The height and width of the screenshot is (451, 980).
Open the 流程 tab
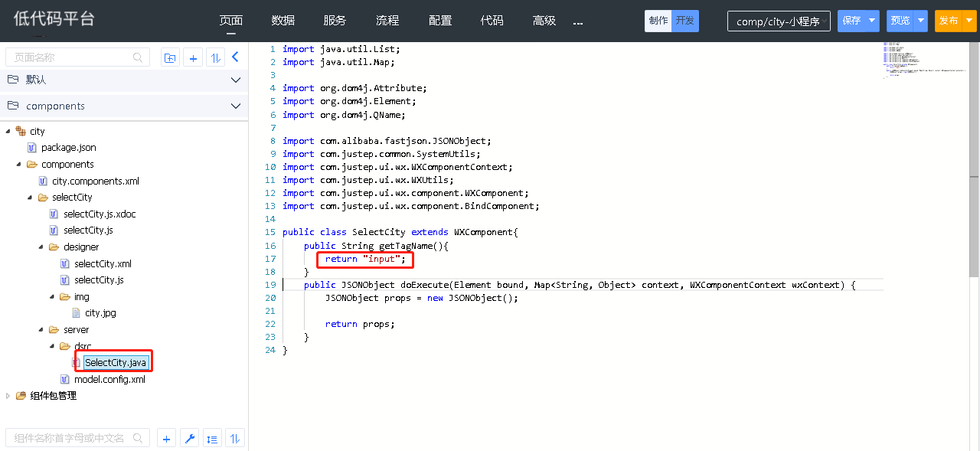point(387,21)
